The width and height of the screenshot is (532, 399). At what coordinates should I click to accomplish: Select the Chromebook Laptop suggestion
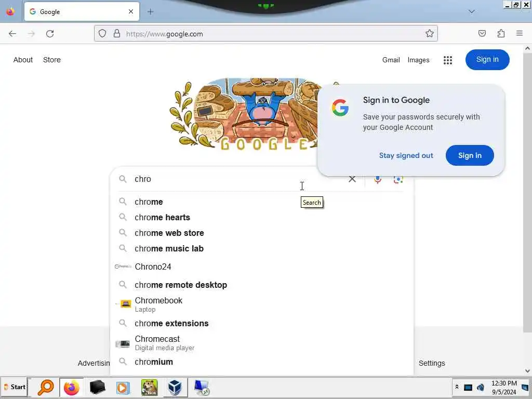pos(261,304)
